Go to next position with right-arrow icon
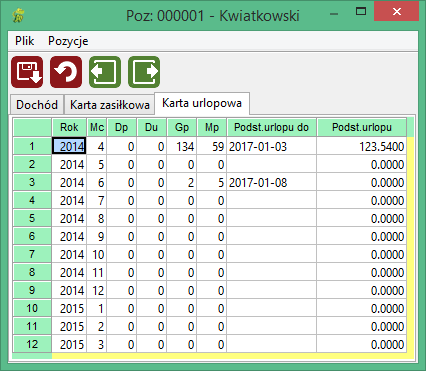 pos(144,72)
